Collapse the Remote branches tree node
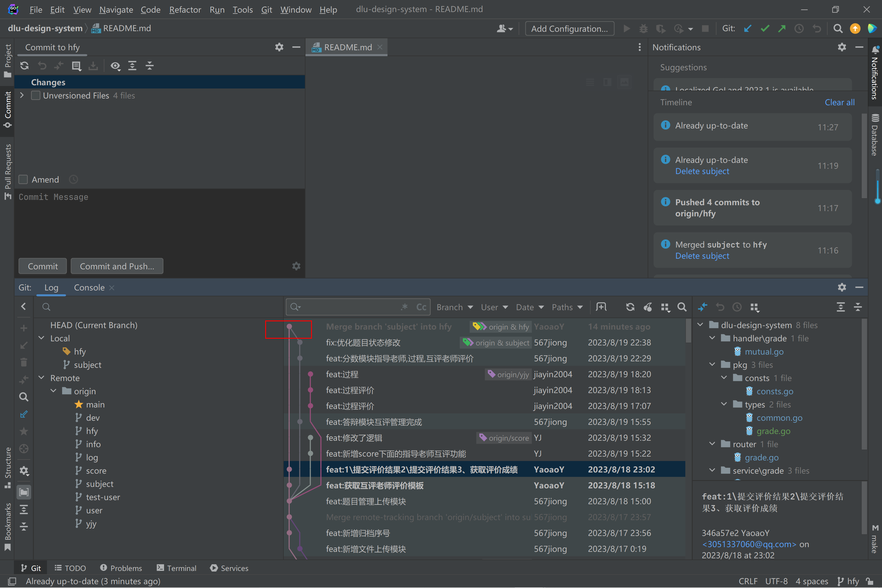882x588 pixels. (x=42, y=377)
